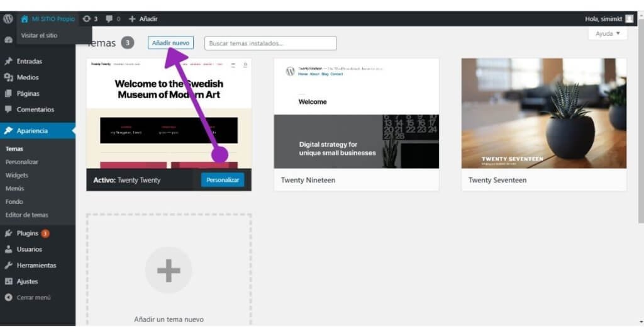
Task: Focus the Buscar temas instalados search field
Action: [270, 43]
